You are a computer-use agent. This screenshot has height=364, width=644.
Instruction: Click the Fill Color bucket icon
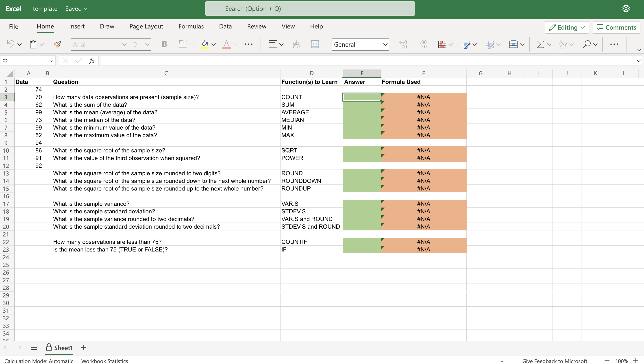point(205,44)
